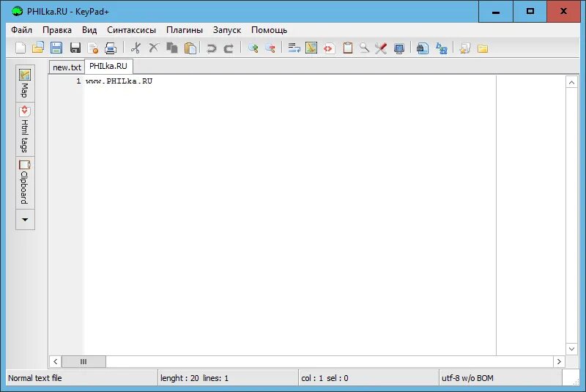
Task: Click line number 1 in the gutter
Action: tap(78, 81)
